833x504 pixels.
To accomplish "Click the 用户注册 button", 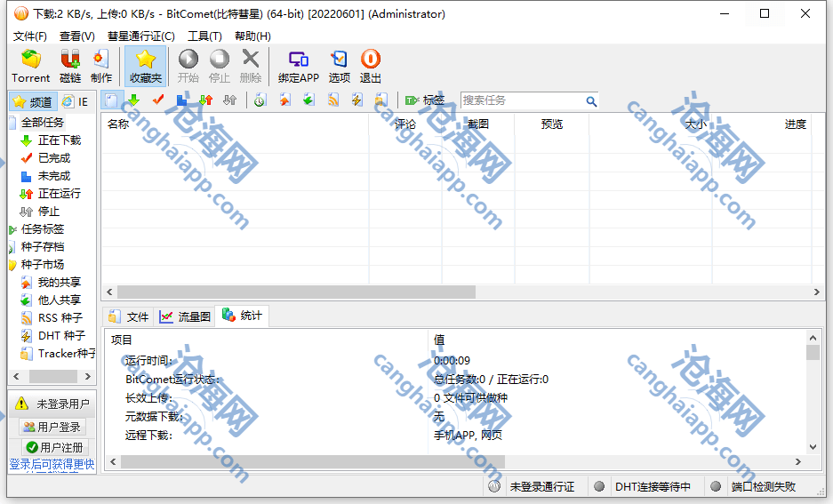I will (54, 447).
